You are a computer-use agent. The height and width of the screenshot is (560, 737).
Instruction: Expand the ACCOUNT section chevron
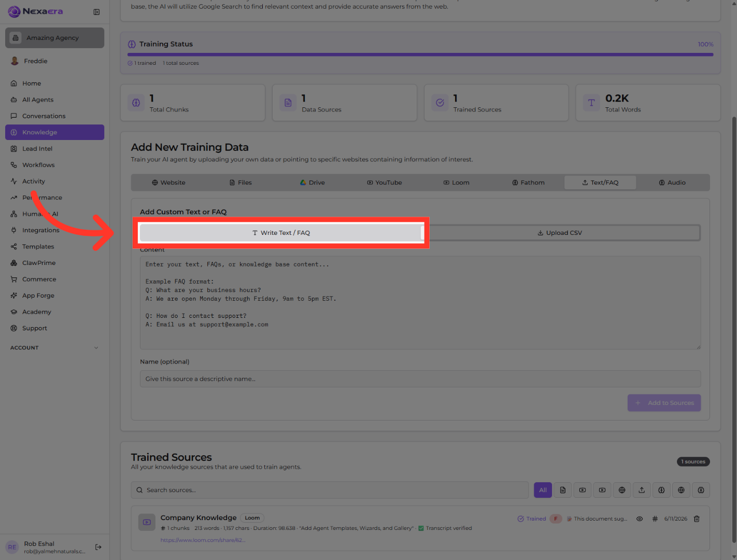coord(96,348)
